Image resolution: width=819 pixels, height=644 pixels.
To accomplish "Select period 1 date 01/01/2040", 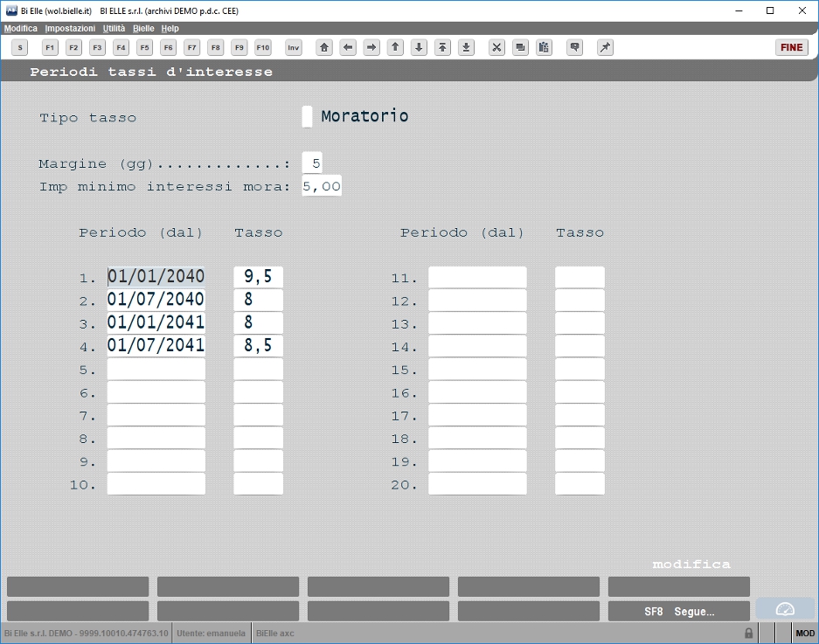I will (x=156, y=277).
